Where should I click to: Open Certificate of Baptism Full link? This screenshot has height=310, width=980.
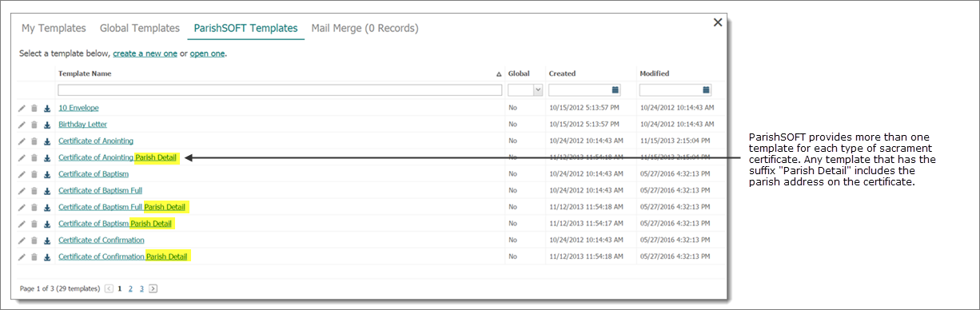tap(100, 191)
